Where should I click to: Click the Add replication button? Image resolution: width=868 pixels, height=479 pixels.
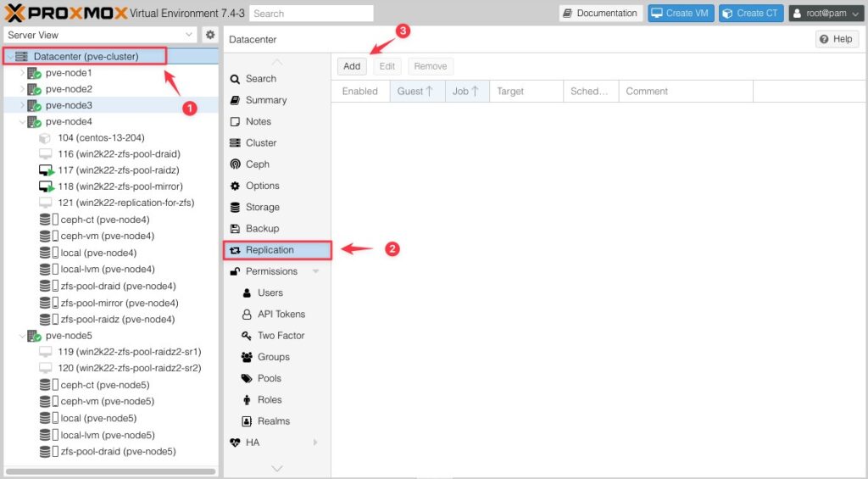coord(352,66)
